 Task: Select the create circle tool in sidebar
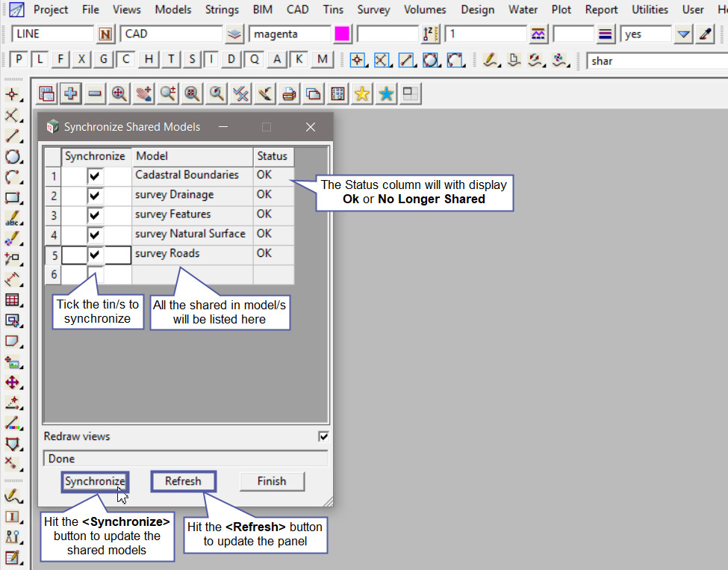(12, 157)
